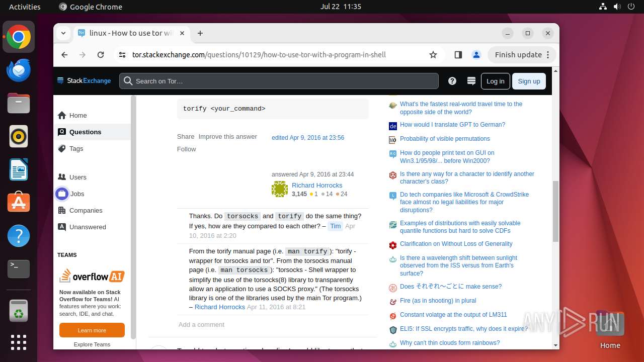Open wavelength shift sunlight ISS question
Screen dimensions: 644x362
click(x=458, y=265)
